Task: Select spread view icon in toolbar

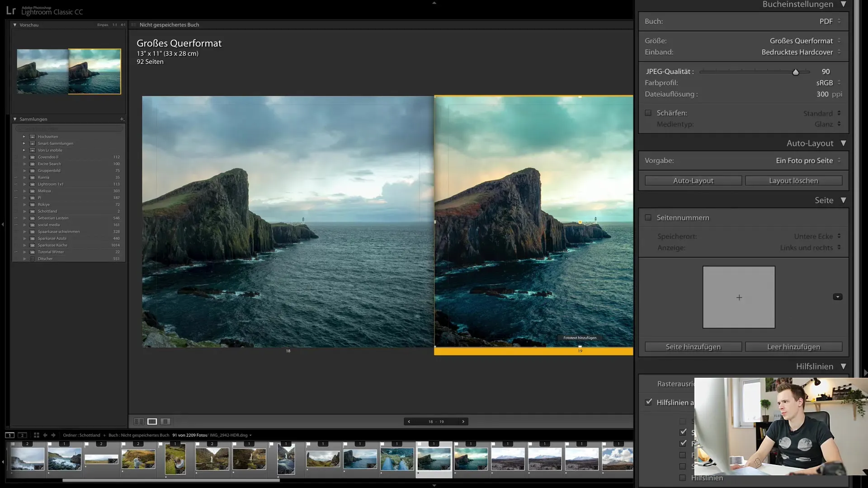Action: 152,422
